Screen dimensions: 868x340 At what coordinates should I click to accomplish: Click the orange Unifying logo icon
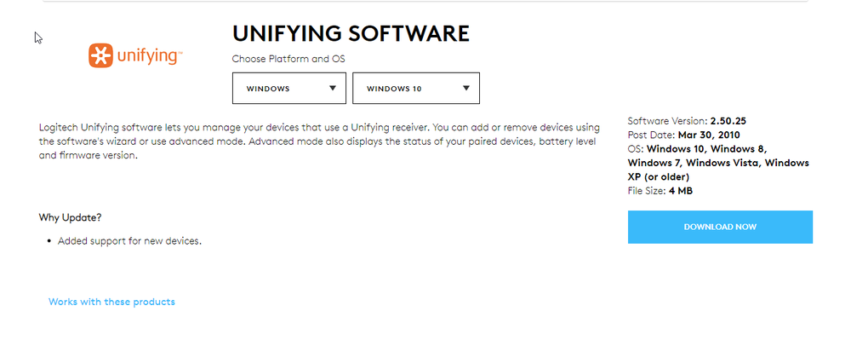(100, 55)
